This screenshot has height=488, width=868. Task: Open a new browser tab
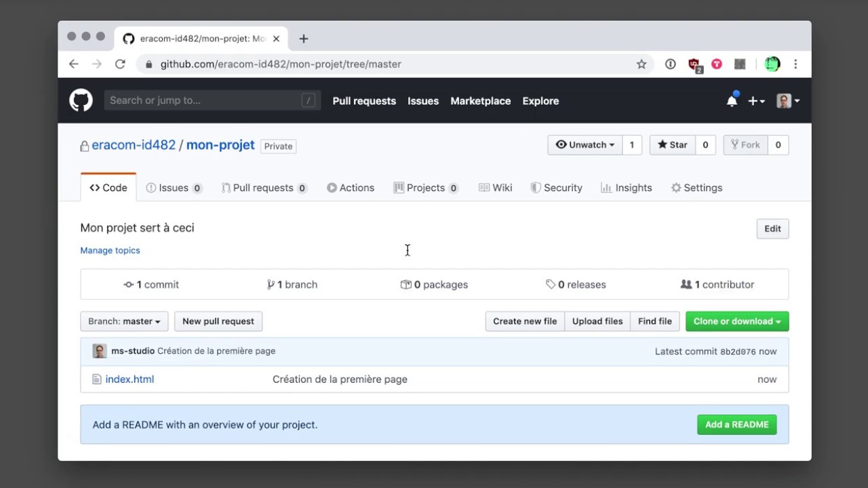(304, 39)
